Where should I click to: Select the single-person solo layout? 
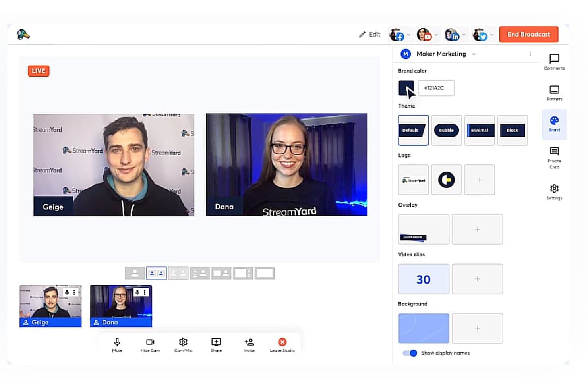pyautogui.click(x=135, y=273)
